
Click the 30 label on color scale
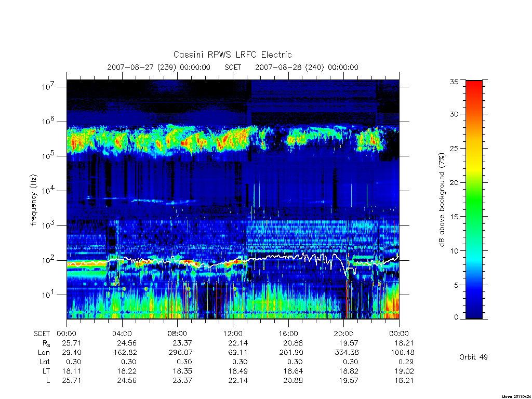click(x=454, y=114)
